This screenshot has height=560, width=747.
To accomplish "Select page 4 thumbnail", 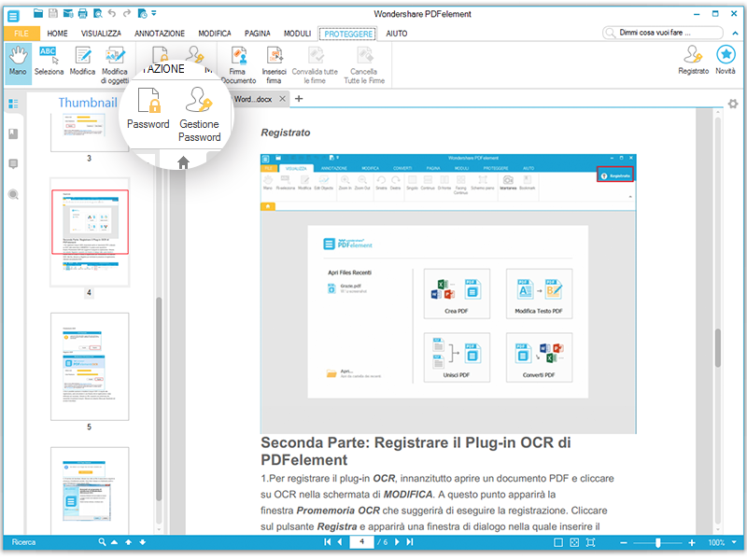I will (x=90, y=232).
